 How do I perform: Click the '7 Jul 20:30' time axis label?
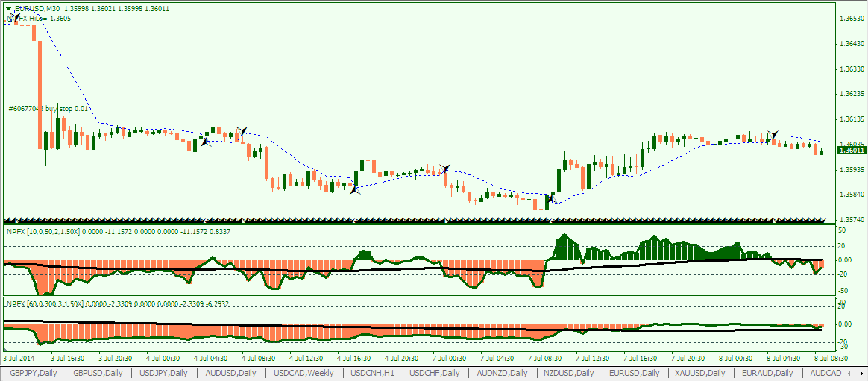[688, 358]
